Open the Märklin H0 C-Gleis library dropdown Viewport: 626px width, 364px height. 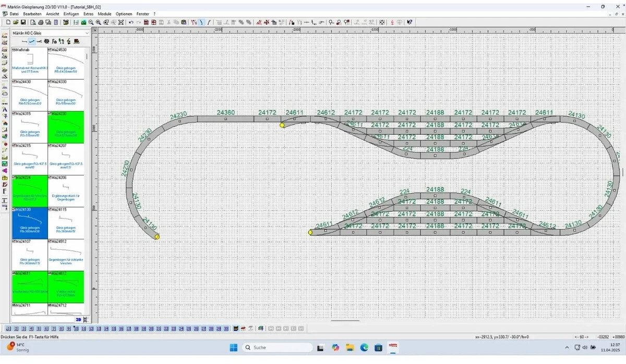[x=51, y=33]
